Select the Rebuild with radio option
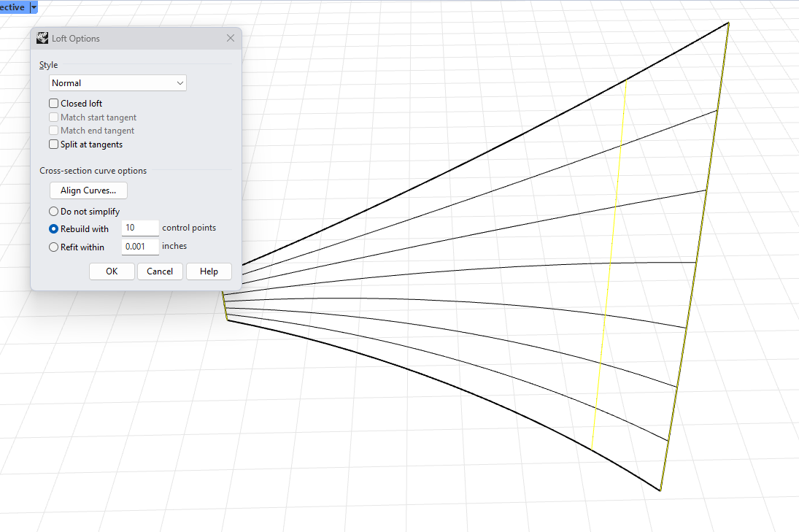The width and height of the screenshot is (799, 532). [53, 229]
